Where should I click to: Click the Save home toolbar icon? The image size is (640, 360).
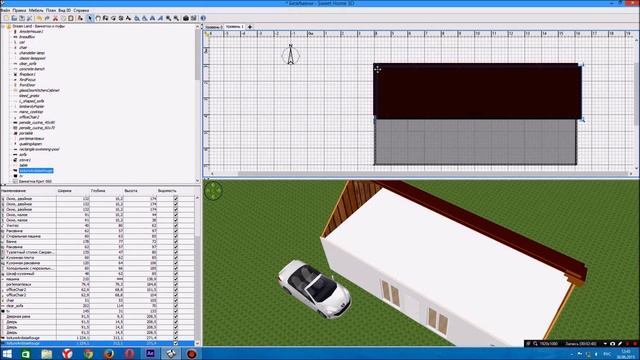22,18
